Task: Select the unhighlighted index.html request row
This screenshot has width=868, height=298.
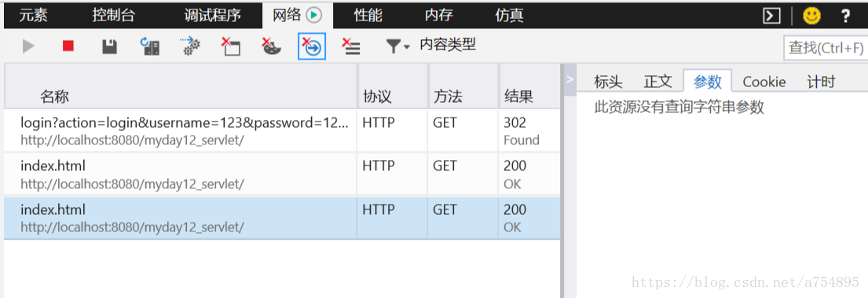Action: (x=282, y=174)
